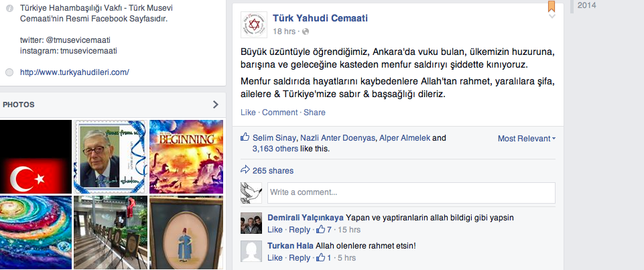Open the turkyahudileri.com website link
The image size is (644, 270).
pos(74,72)
